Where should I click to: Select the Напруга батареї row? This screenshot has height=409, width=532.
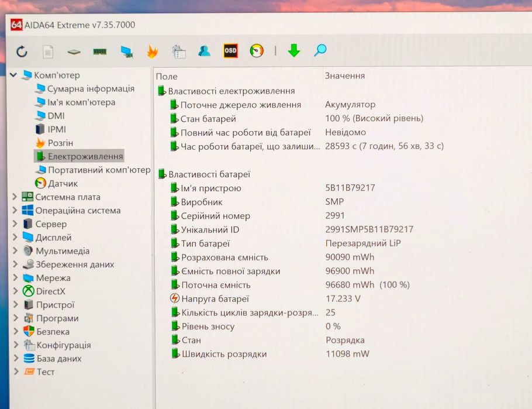pyautogui.click(x=265, y=298)
